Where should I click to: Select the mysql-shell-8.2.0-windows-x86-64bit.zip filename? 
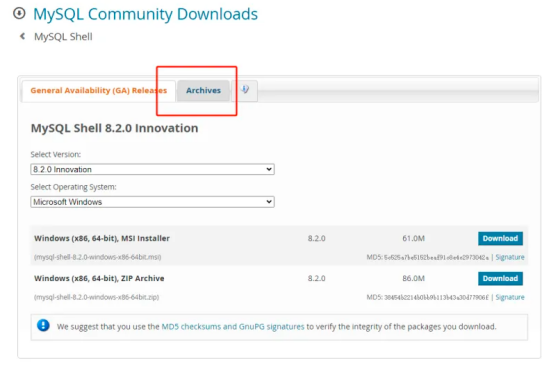(96, 297)
